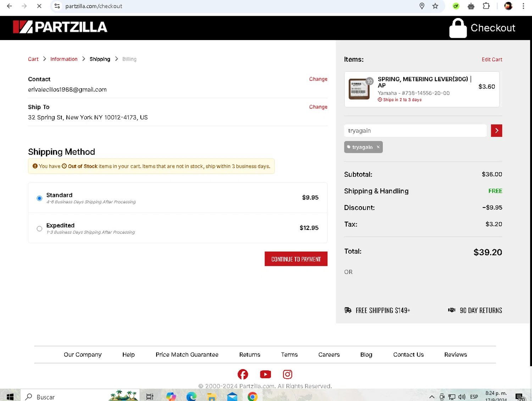Click the browser forward arrow

click(24, 6)
